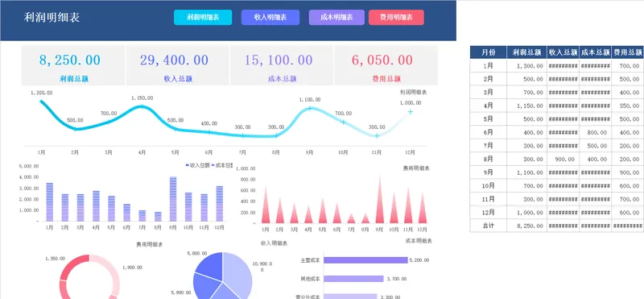Select the 900.00 expense cell in 9月 row
Viewport: 644px width, 299px height.
tap(628, 172)
